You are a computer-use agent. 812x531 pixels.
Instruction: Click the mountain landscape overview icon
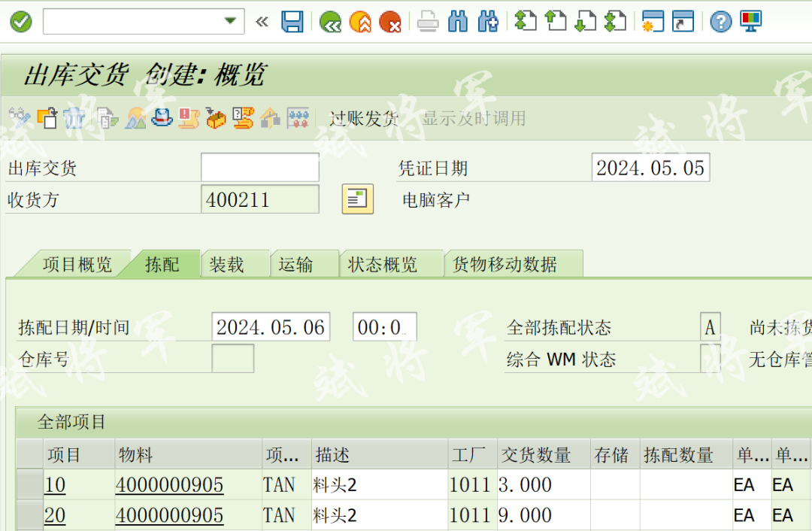(135, 118)
